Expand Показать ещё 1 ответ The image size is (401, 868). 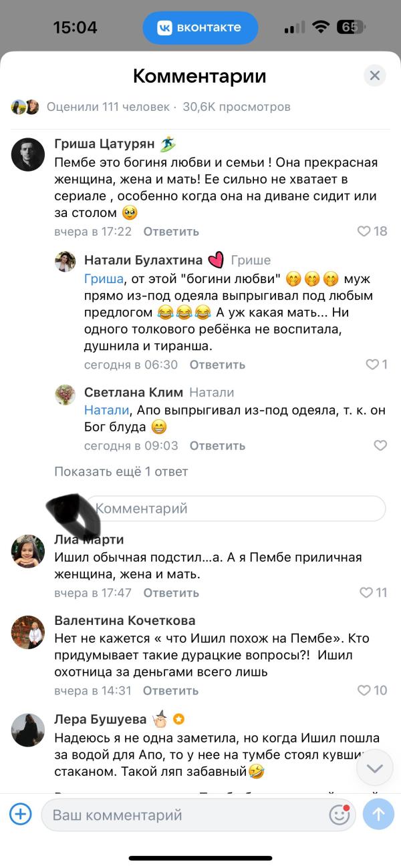(x=121, y=471)
